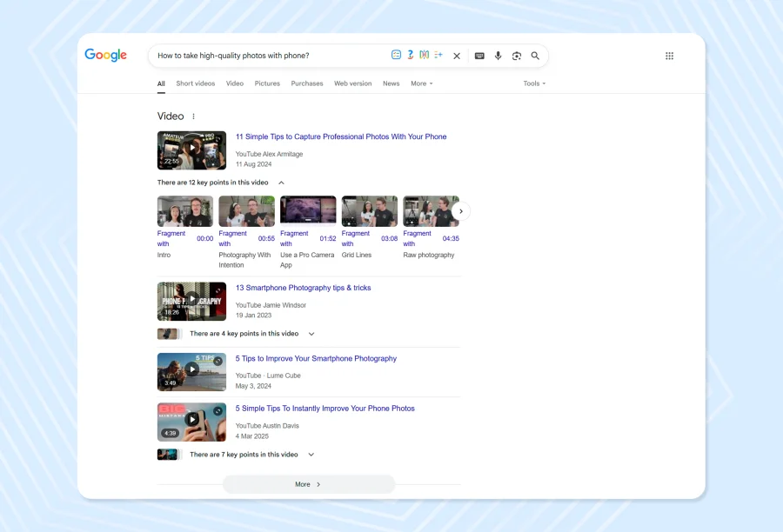Screen dimensions: 783x532
Task: Open the Video section three-dot options
Action: pyautogui.click(x=193, y=116)
